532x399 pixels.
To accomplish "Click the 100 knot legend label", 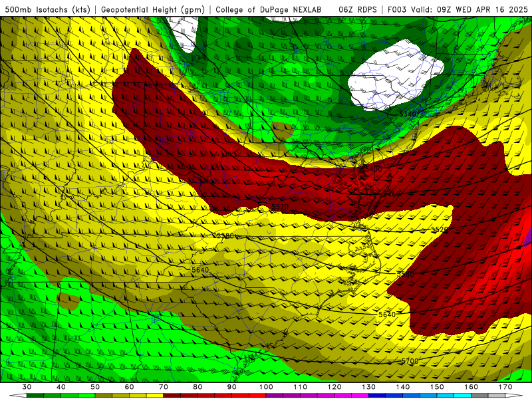I will click(x=267, y=387).
